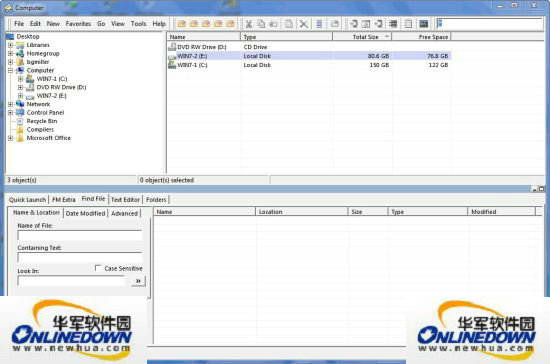550x364 pixels.
Task: Switch to the FM Extra tab
Action: click(63, 200)
